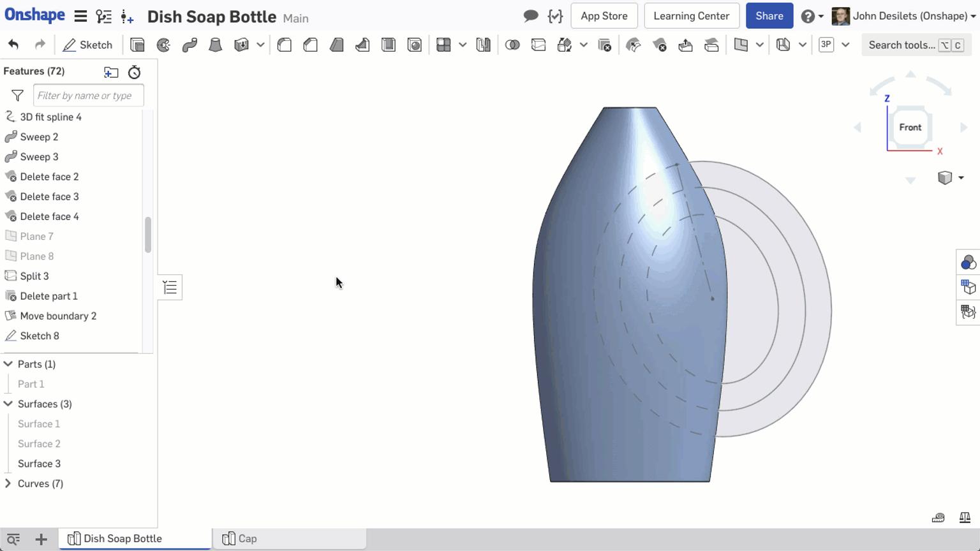Type in the Filter by name field

pos(88,95)
